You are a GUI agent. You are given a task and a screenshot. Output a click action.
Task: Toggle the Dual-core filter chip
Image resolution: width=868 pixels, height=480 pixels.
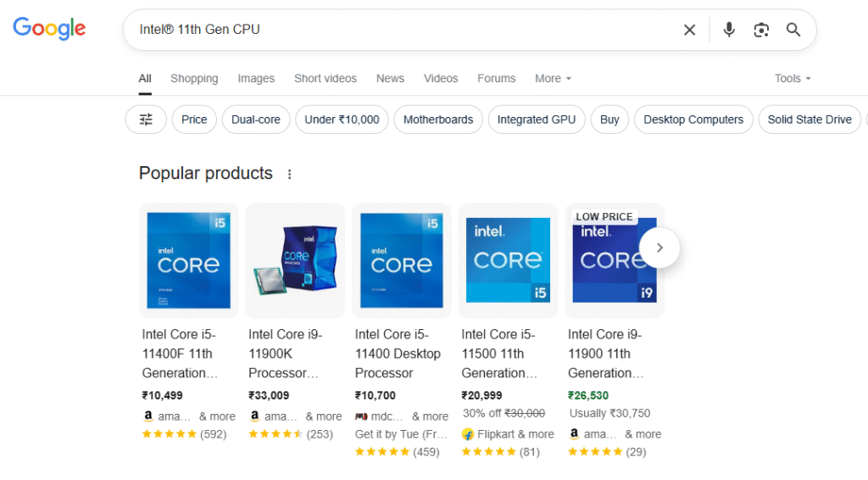(256, 120)
